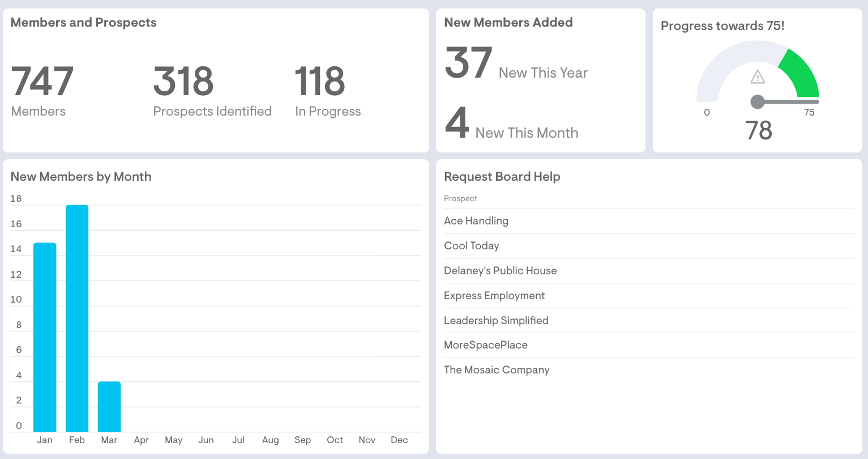Image resolution: width=868 pixels, height=459 pixels.
Task: Click the 118 In Progress number
Action: [x=320, y=82]
